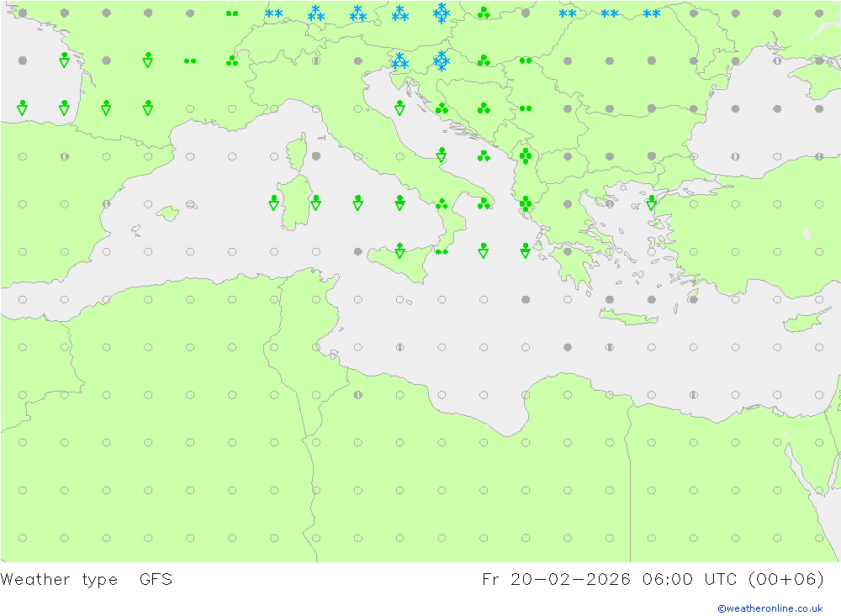Image resolution: width=841 pixels, height=616 pixels.
Task: Click the filled gray dot between Sardinia and Sicily
Action: (357, 251)
